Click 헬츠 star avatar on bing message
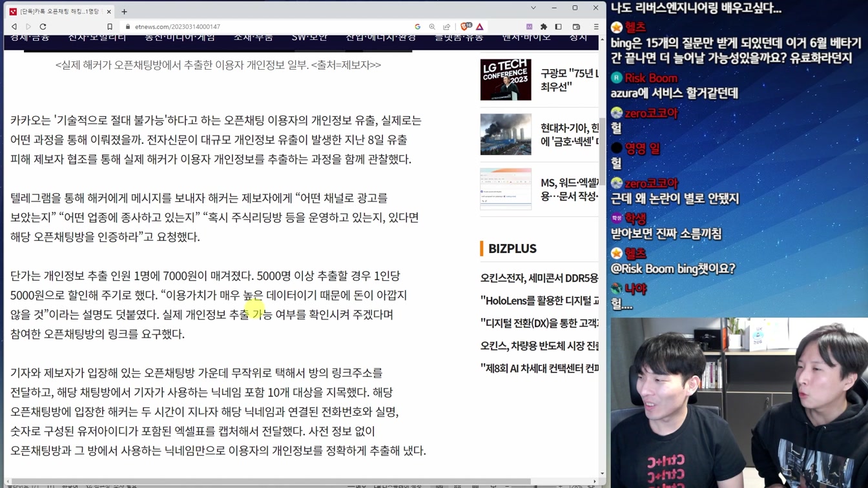 [x=617, y=27]
